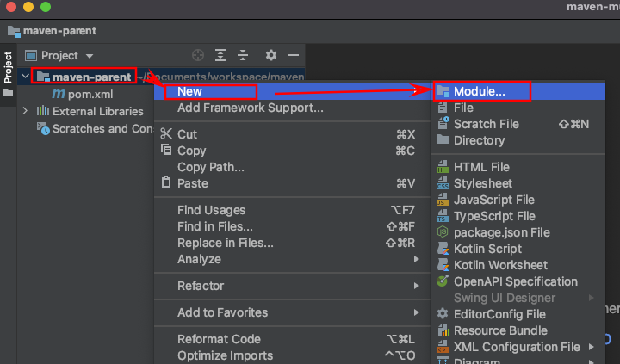Open XML Configuration File submenu
This screenshot has width=620, height=364.
(x=518, y=347)
